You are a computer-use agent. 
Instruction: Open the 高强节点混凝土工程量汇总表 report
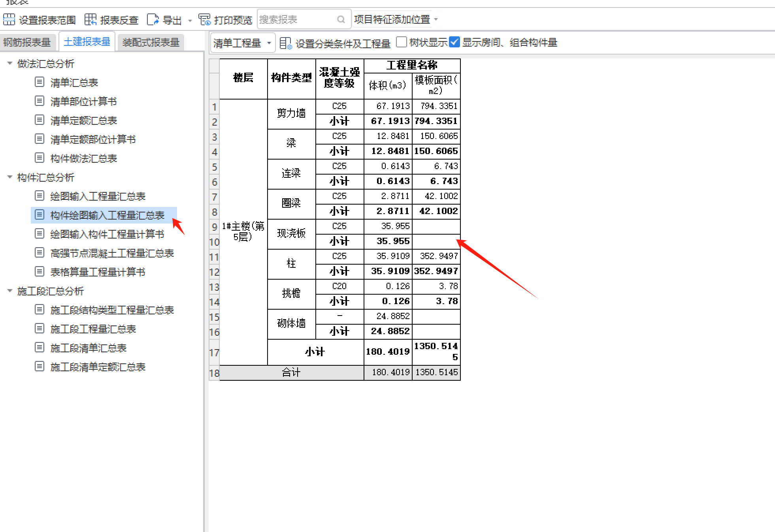tap(112, 253)
